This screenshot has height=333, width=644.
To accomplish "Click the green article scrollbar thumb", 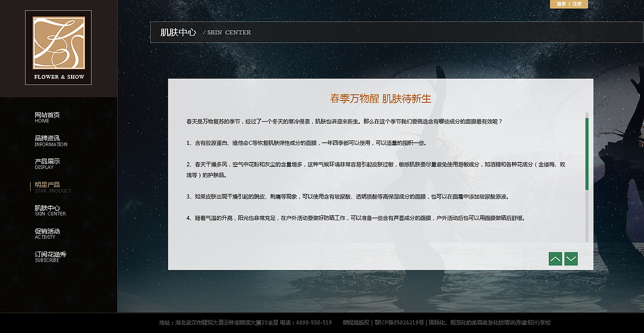I will click(587, 153).
